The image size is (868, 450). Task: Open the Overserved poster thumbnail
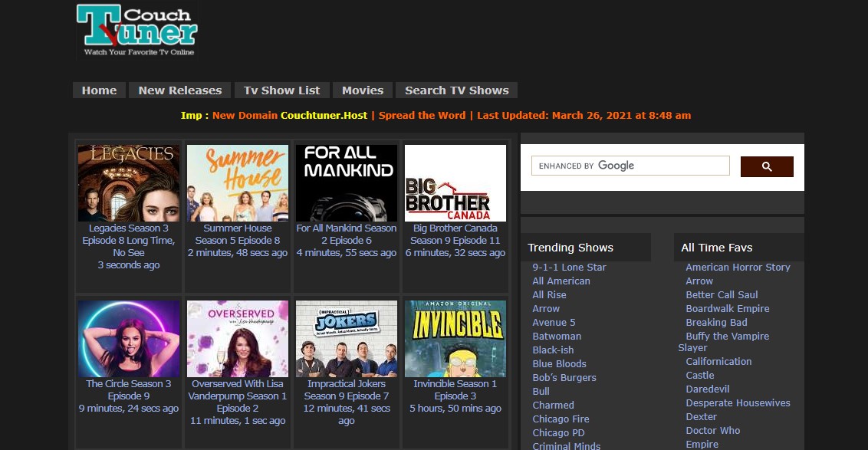238,339
